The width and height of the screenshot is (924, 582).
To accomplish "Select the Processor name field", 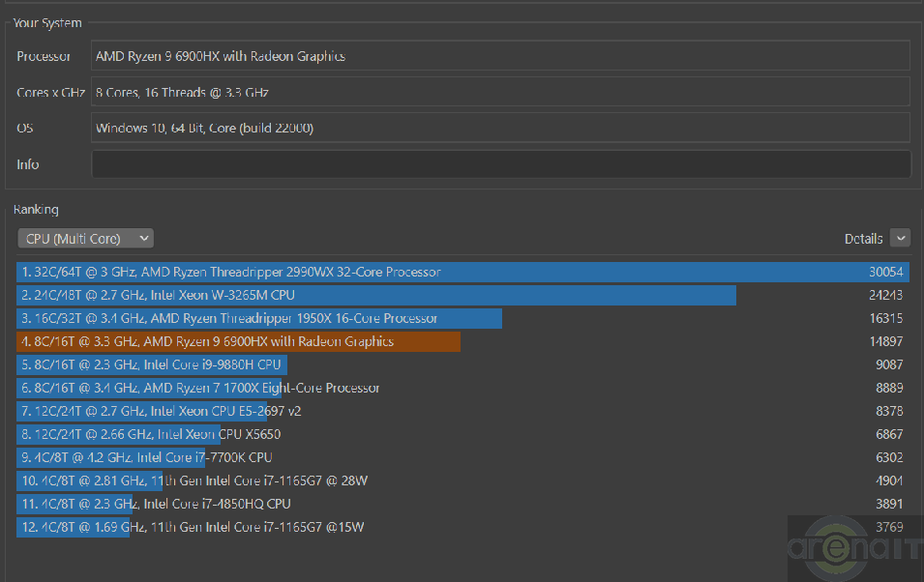I will (x=500, y=56).
